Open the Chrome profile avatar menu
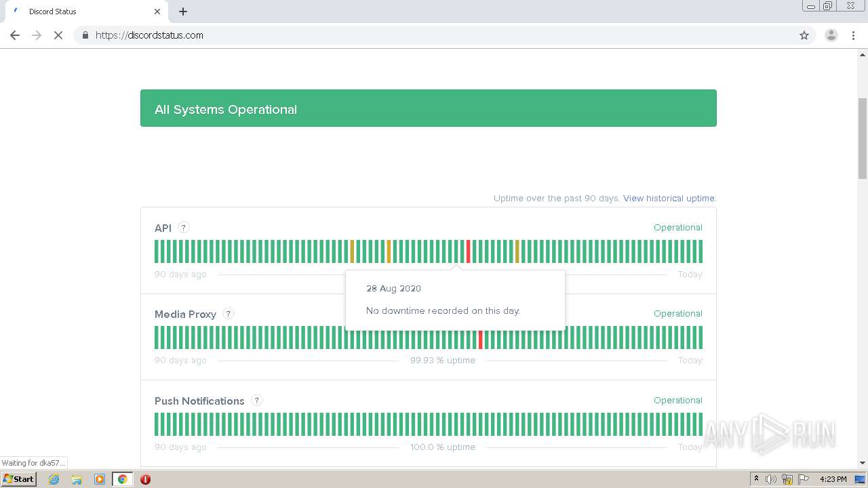Image resolution: width=868 pixels, height=488 pixels. coord(831,35)
